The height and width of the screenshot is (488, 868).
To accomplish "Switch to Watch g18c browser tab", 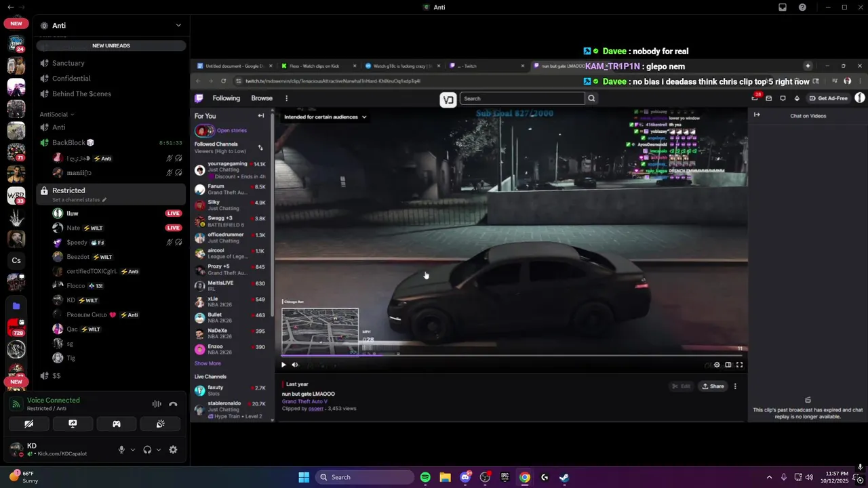I will tap(403, 66).
